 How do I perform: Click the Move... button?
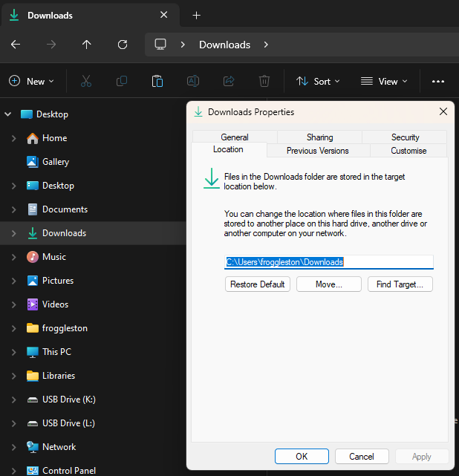328,284
